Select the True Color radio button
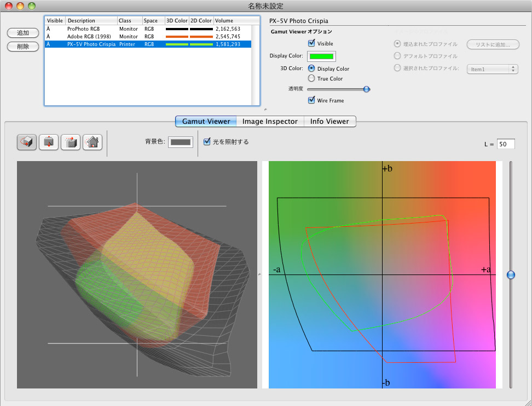 pos(311,78)
